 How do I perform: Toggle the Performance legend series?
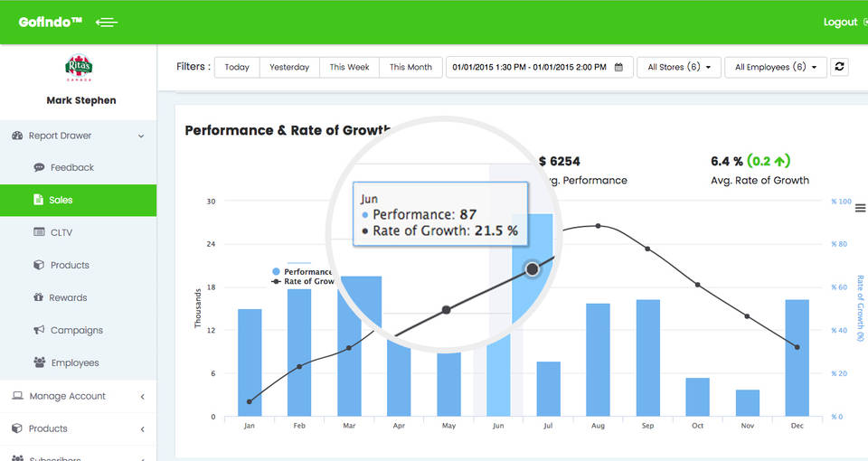click(302, 271)
